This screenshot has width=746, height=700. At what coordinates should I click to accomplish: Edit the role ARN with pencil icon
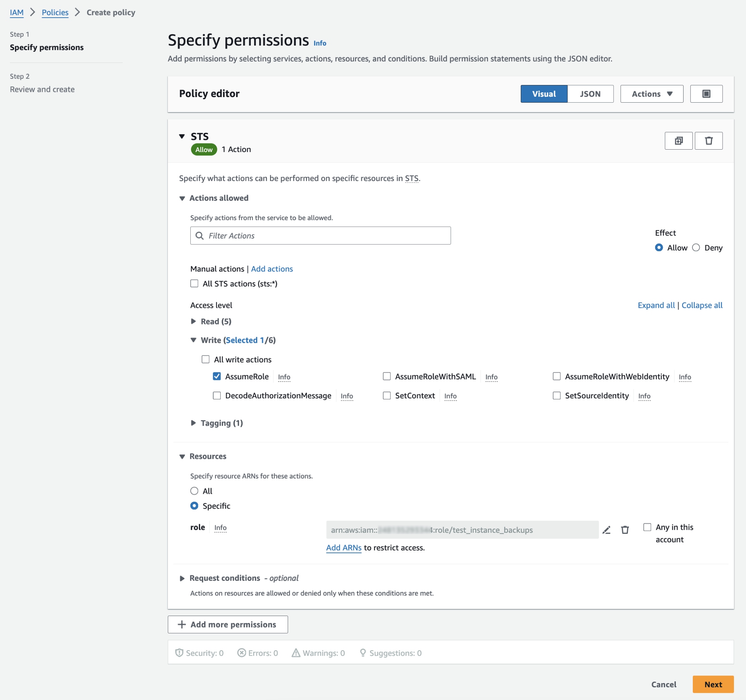pos(606,530)
